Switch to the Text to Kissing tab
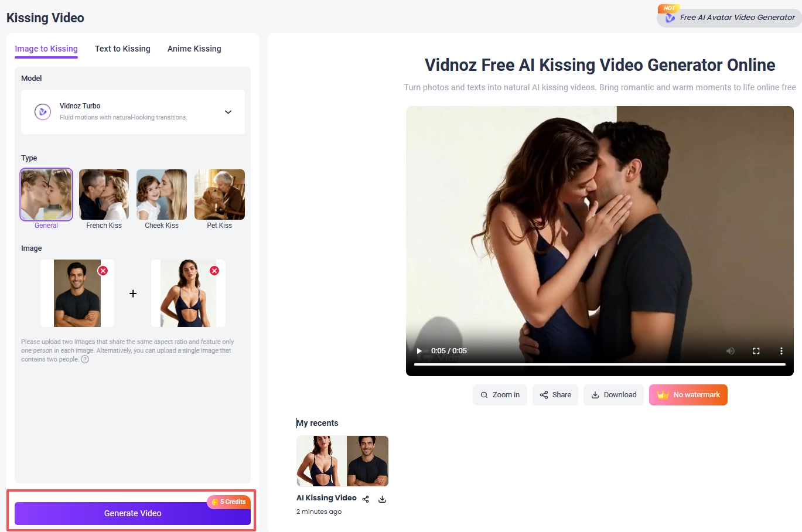 [x=122, y=49]
